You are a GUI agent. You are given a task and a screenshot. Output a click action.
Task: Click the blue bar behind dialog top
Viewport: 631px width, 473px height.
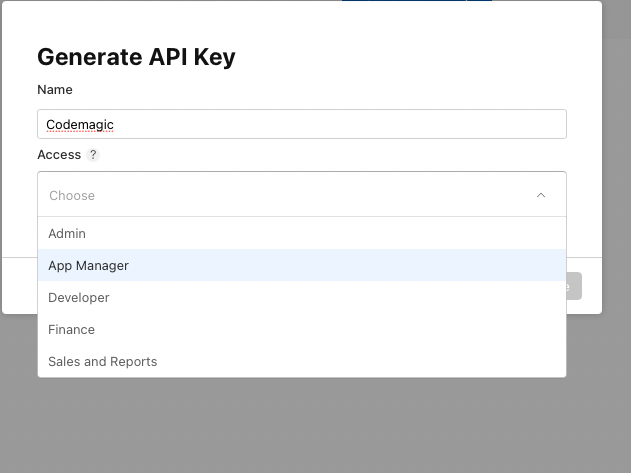(x=415, y=1)
